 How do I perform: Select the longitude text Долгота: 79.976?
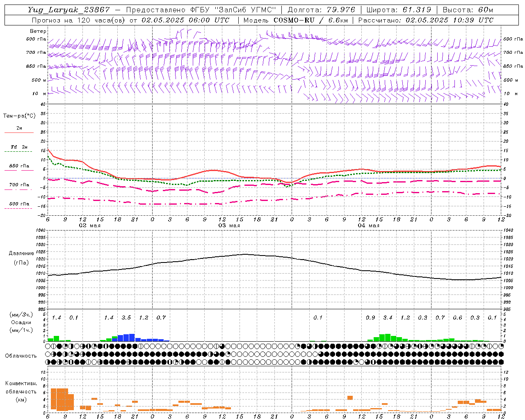[x=322, y=10]
